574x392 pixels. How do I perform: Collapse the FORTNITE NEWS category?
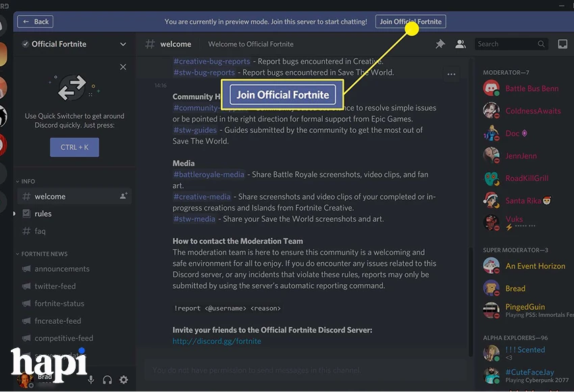click(x=41, y=254)
